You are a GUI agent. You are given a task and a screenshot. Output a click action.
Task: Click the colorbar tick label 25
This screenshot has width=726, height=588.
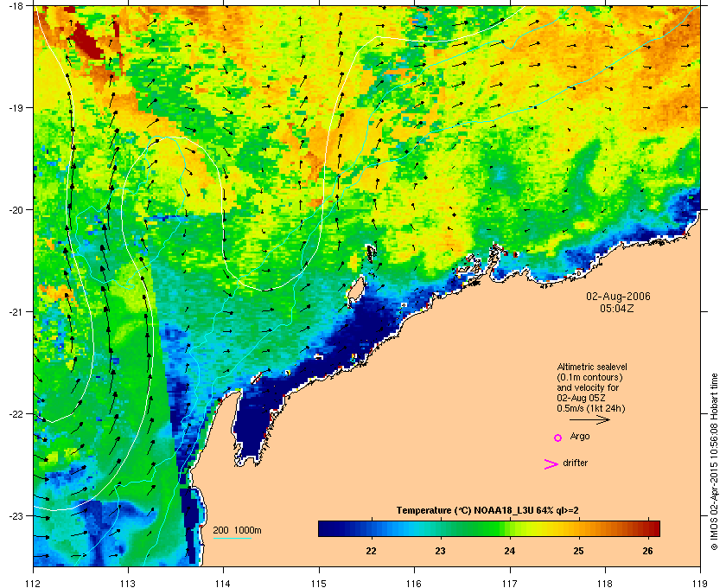(579, 551)
